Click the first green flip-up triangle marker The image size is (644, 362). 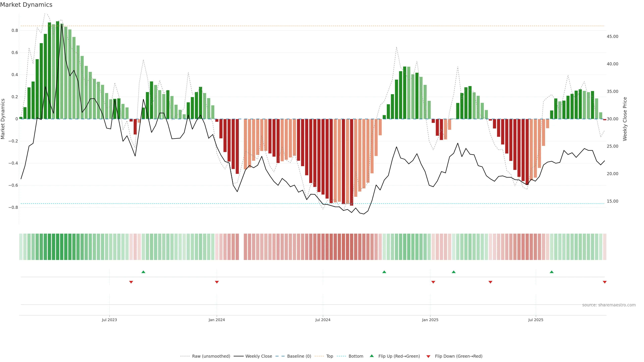tap(143, 272)
